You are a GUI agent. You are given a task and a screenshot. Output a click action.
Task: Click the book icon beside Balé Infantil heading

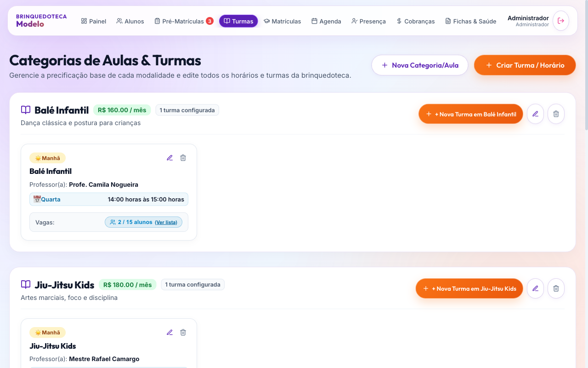(x=26, y=110)
